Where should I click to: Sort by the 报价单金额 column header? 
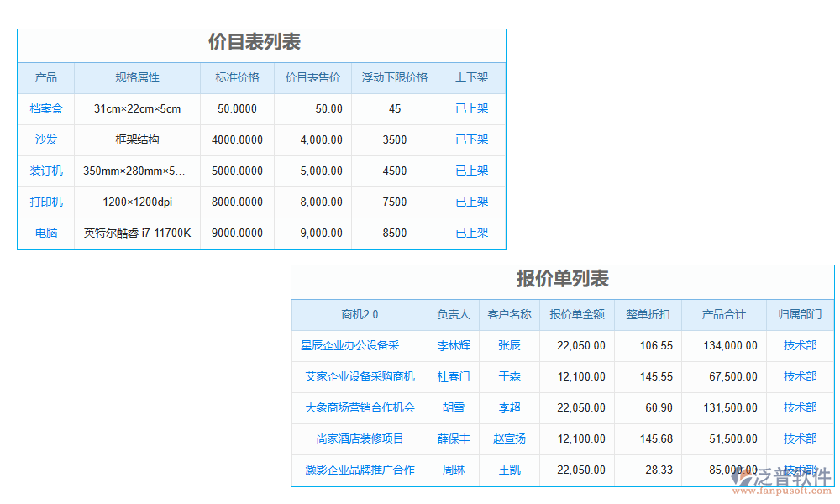tap(577, 314)
